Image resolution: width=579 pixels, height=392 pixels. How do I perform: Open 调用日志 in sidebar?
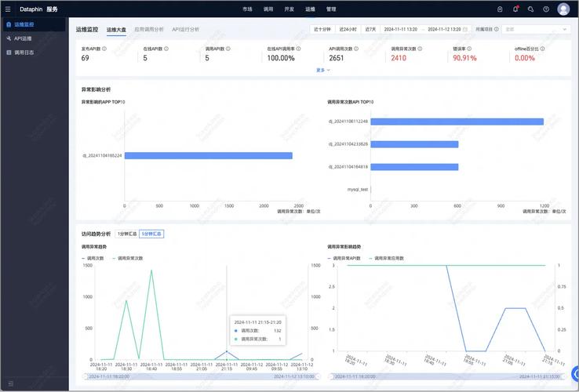(35, 53)
